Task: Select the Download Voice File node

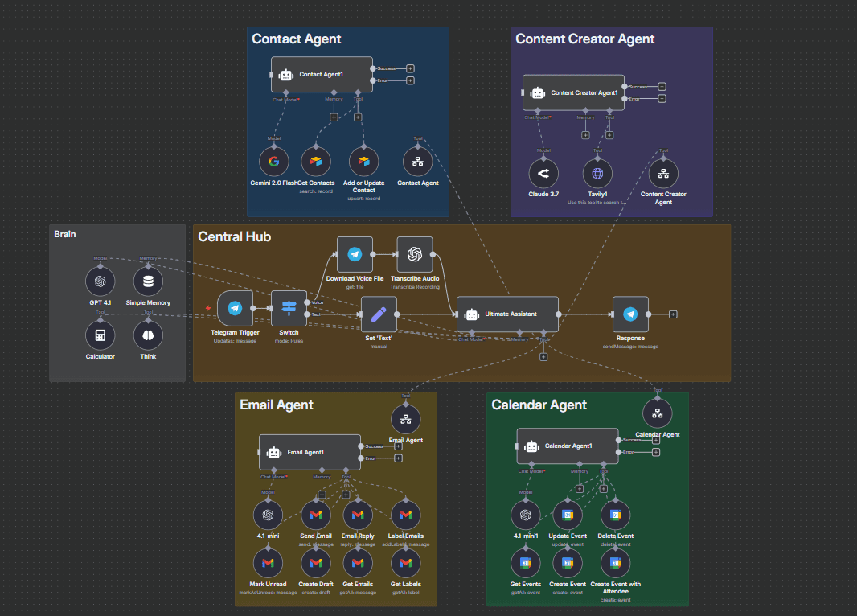Action: pyautogui.click(x=355, y=254)
